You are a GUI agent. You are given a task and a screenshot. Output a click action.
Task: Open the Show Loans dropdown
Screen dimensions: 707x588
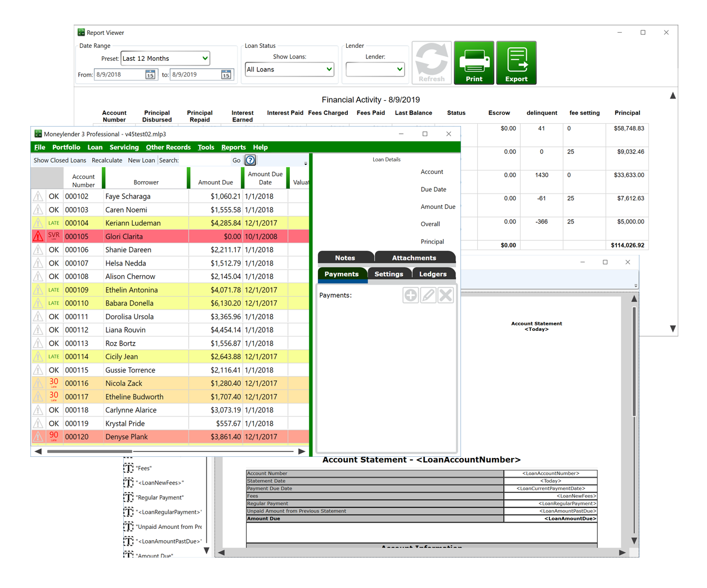[x=289, y=70]
